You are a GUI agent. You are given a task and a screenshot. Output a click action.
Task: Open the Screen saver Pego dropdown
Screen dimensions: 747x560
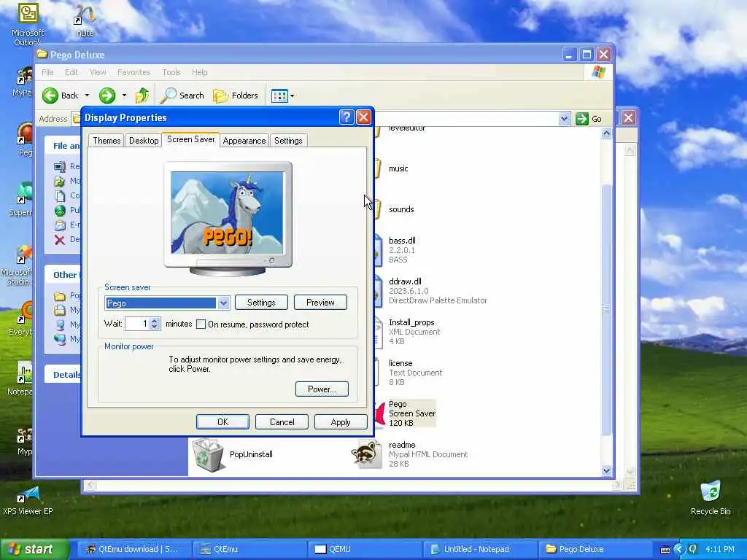[223, 303]
